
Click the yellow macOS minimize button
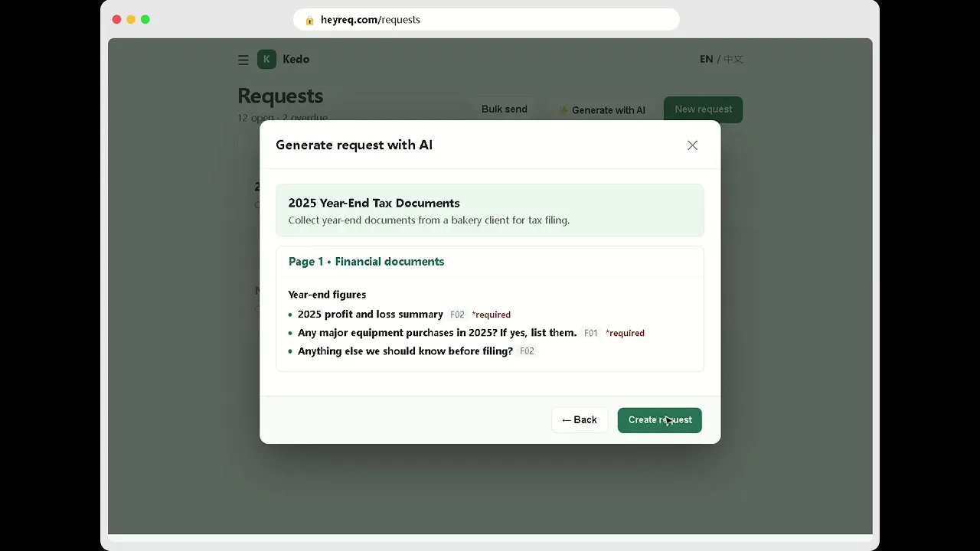coord(131,19)
